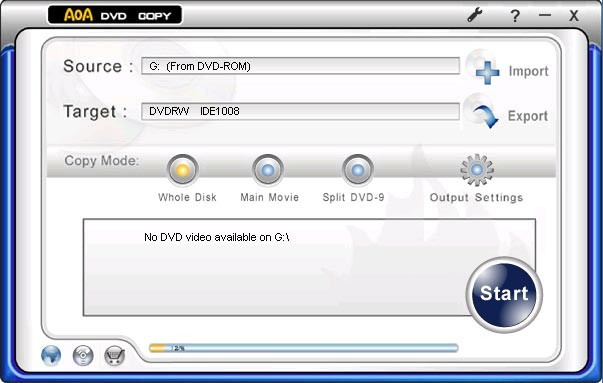603x383 pixels.
Task: Select Split DVD-9 copy mode
Action: click(x=358, y=170)
